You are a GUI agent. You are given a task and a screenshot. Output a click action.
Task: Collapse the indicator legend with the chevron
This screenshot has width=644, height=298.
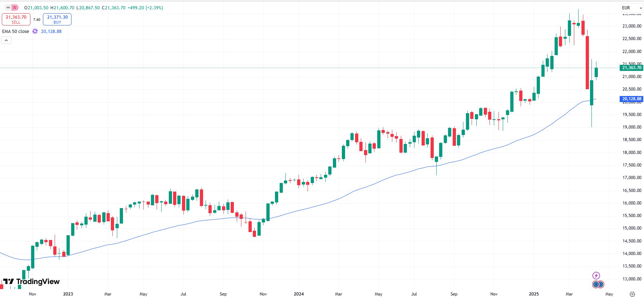[6, 40]
